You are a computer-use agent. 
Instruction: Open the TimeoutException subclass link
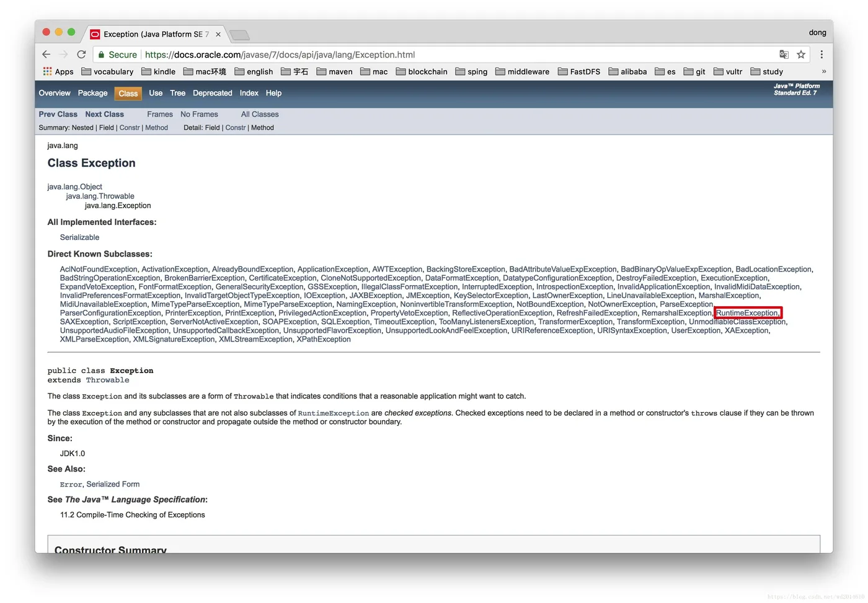(x=404, y=322)
